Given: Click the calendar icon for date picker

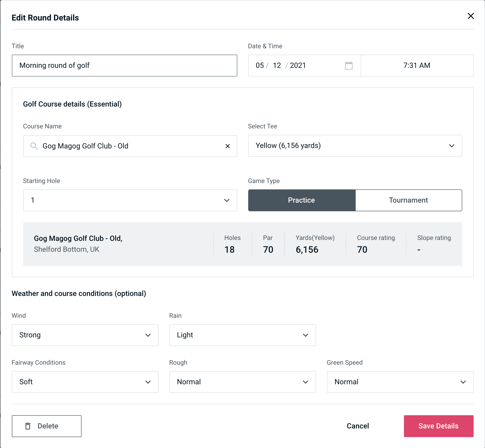Looking at the screenshot, I should [x=349, y=65].
